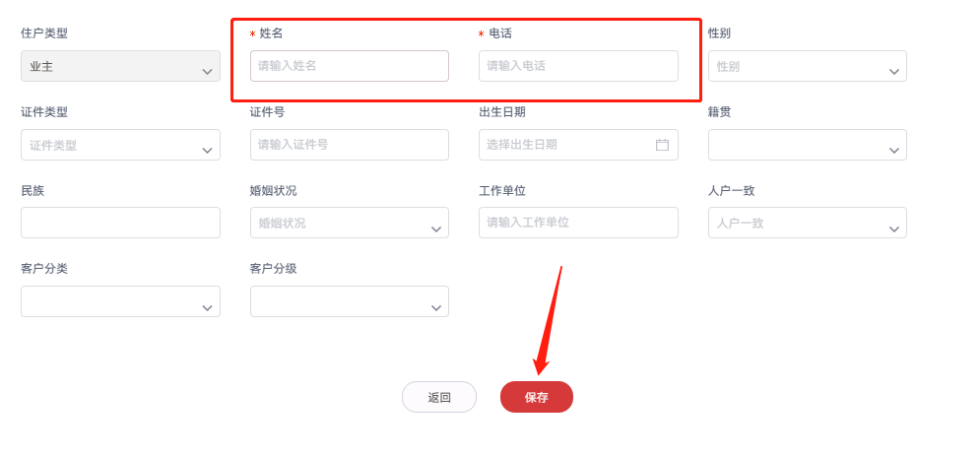Expand the 客户分级 dropdown
This screenshot has width=980, height=456.
349,302
